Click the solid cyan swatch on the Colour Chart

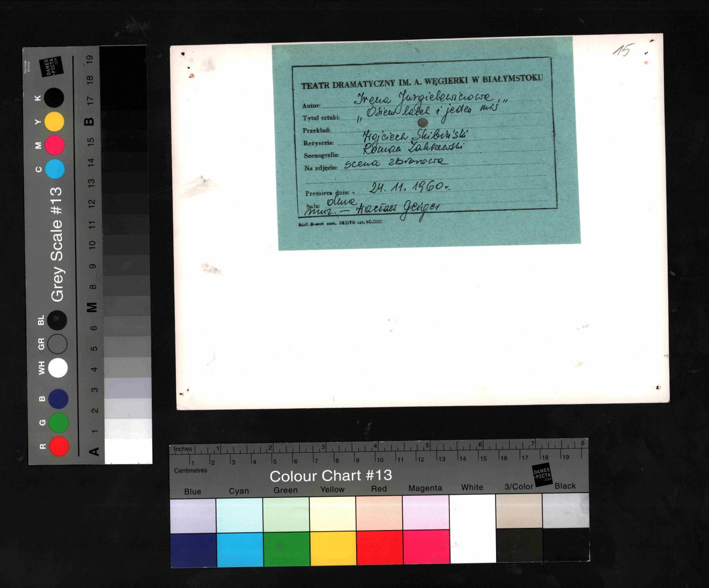[x=239, y=549]
